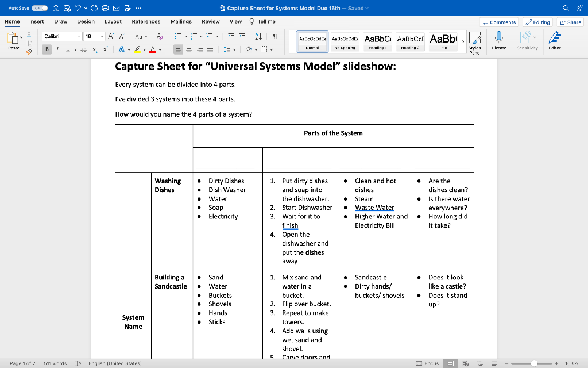Open the Mailings tab
Screen dimensions: 588x368
point(181,21)
